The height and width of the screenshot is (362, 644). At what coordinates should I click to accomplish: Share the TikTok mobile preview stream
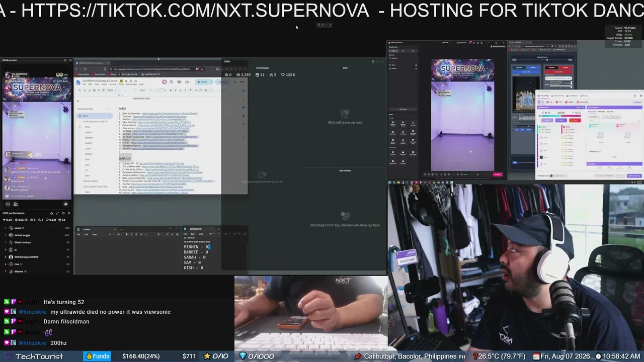click(x=65, y=204)
